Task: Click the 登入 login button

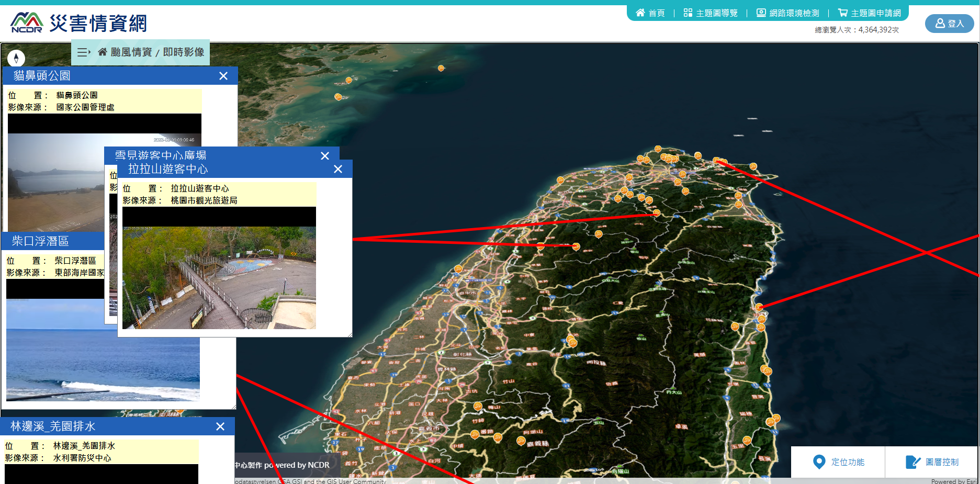Action: [x=949, y=24]
